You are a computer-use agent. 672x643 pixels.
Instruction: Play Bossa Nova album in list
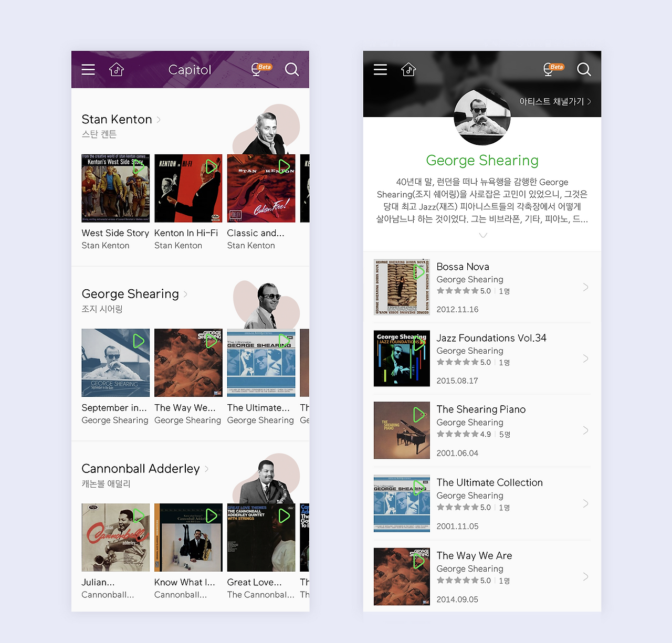419,272
